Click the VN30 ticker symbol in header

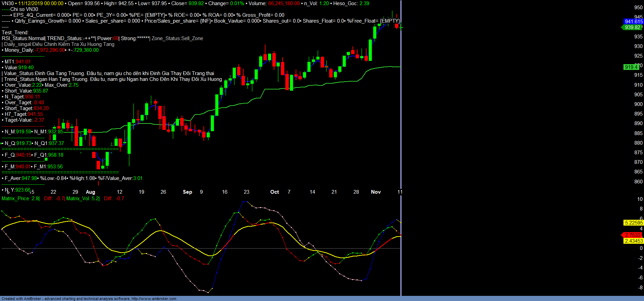8,3
